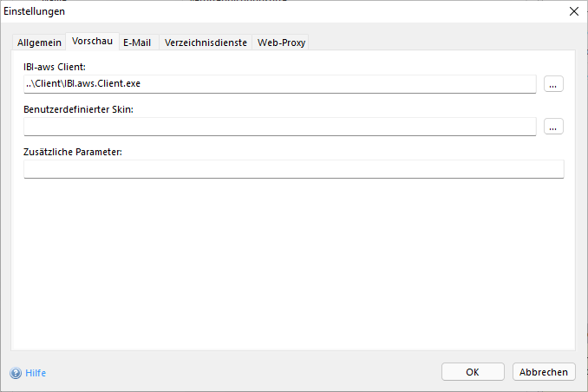Go to the Verzeichnisdienste tab
Viewport: 588px width, 392px height.
click(x=206, y=42)
